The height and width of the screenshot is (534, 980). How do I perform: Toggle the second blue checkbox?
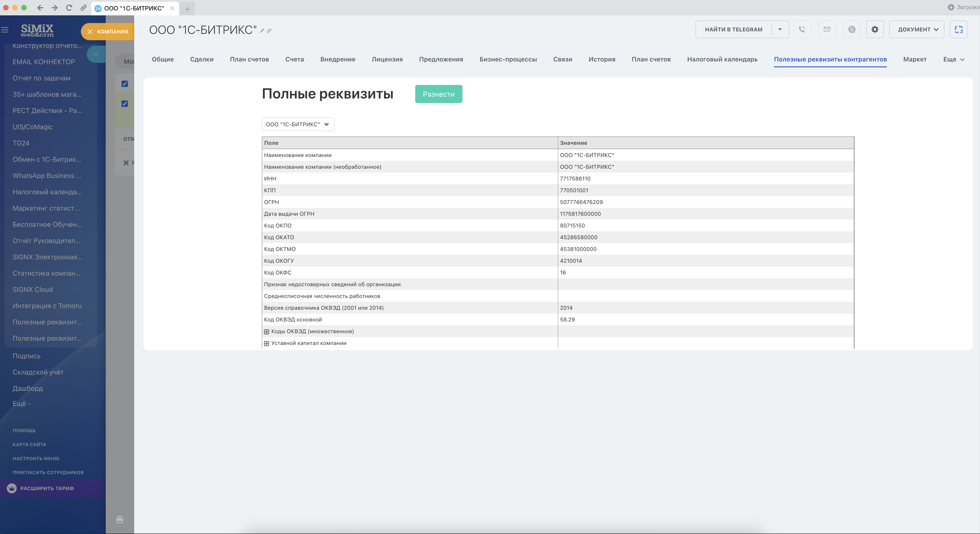coord(125,103)
